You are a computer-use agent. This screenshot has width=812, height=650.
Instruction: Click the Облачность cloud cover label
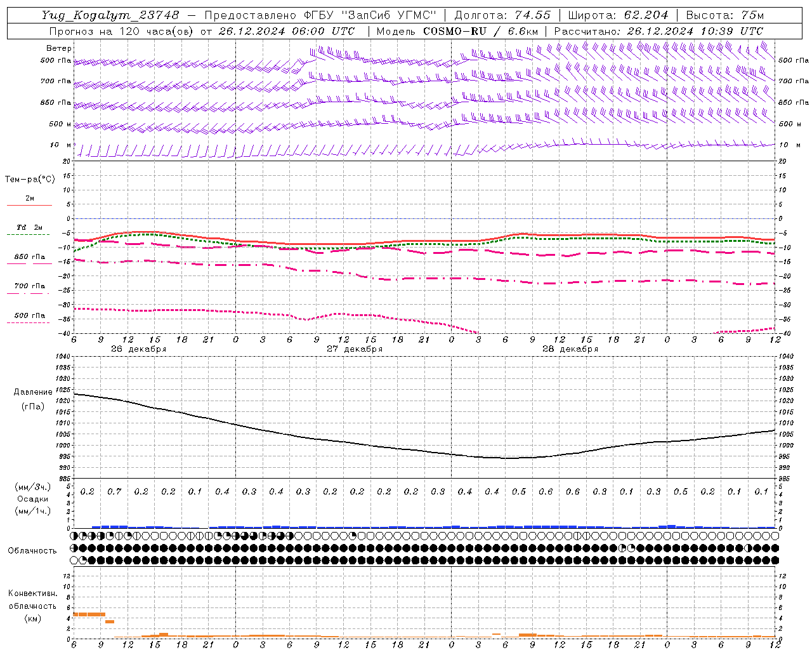[x=32, y=551]
